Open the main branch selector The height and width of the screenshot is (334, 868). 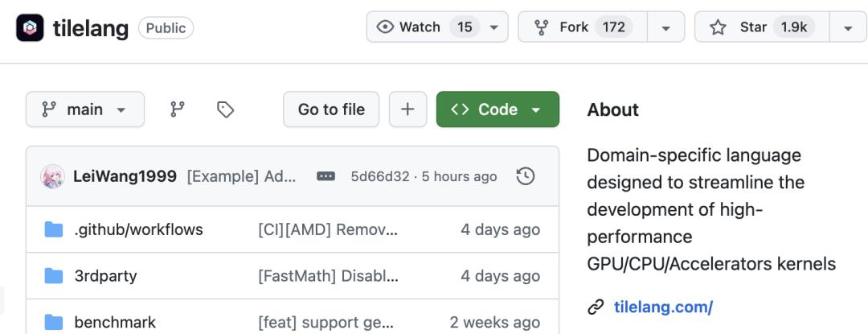point(85,109)
